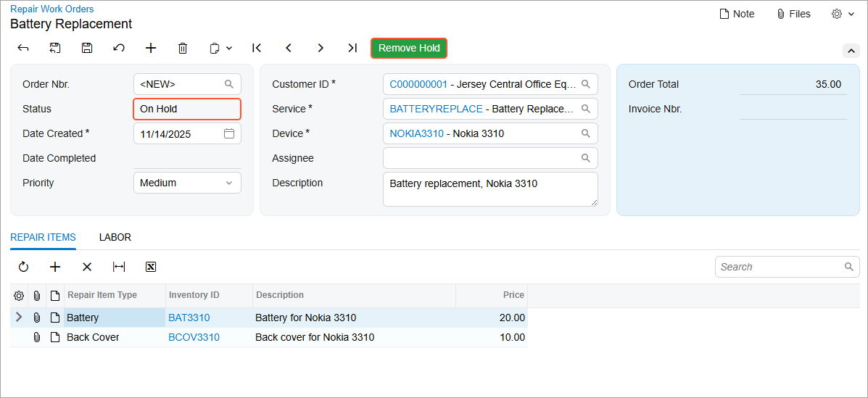Image resolution: width=868 pixels, height=398 pixels.
Task: Click the Notes column header icon
Action: (x=55, y=296)
